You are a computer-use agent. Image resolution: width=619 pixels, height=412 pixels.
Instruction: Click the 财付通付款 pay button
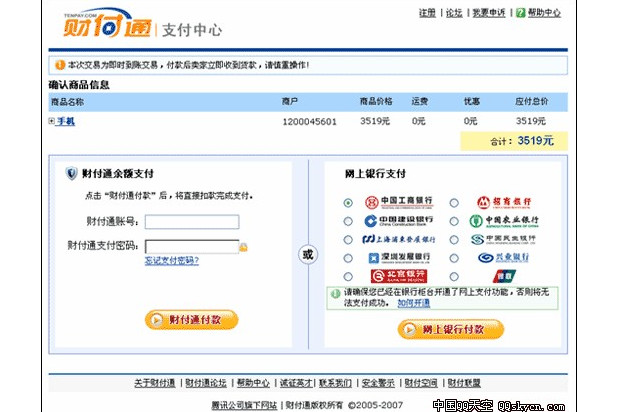192,320
